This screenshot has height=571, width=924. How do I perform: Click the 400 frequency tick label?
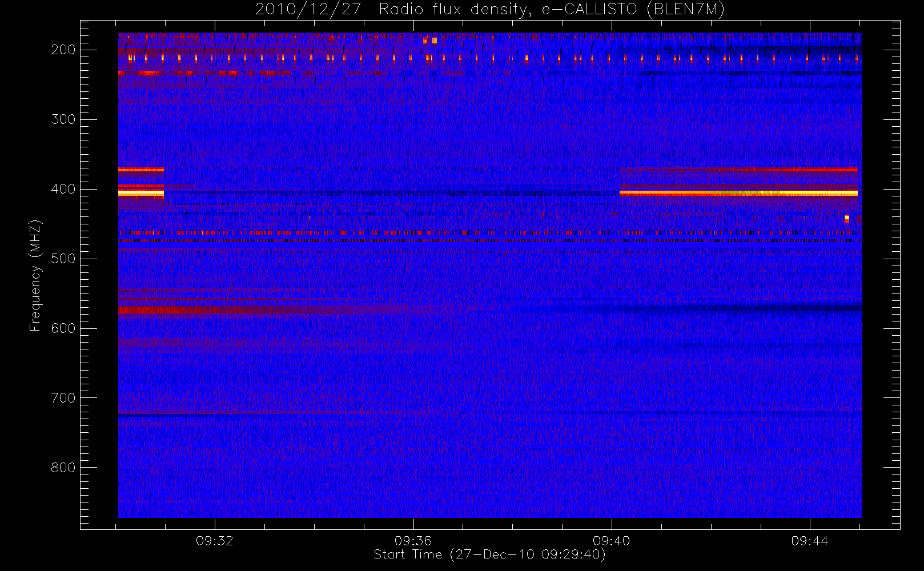tap(63, 189)
